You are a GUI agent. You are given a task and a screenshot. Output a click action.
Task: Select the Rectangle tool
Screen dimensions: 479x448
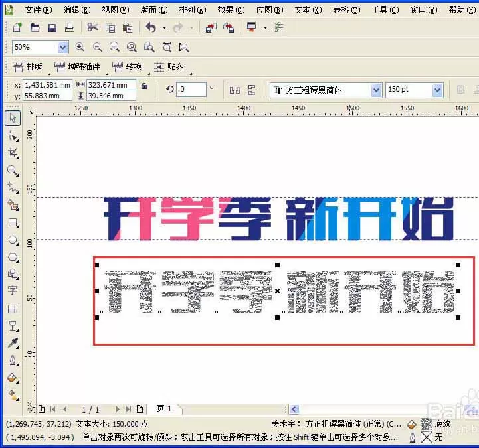[13, 222]
